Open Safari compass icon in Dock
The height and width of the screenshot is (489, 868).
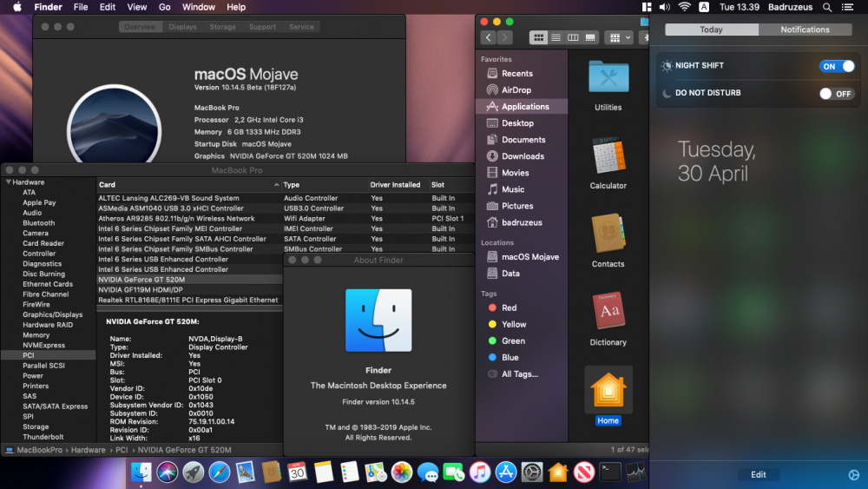coord(220,472)
